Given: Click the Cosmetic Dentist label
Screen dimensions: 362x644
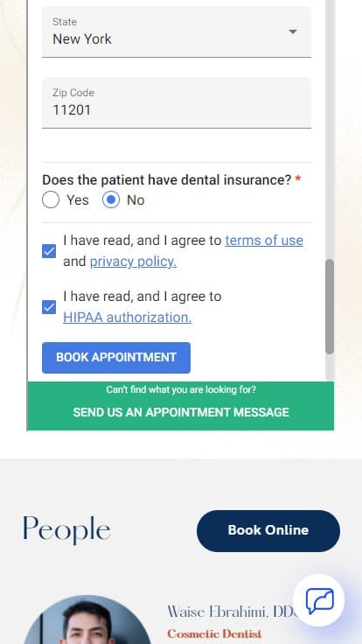Looking at the screenshot, I should click(214, 633).
